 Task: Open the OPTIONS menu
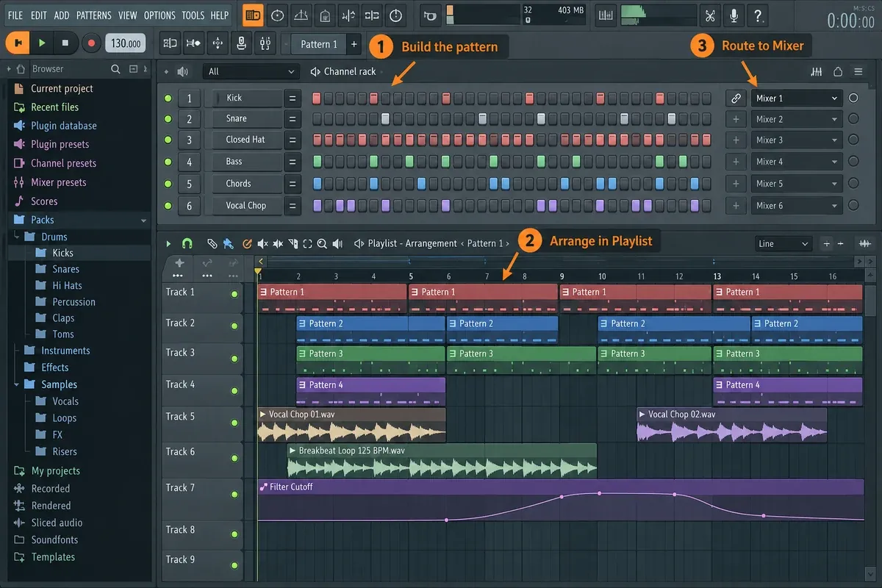(159, 15)
